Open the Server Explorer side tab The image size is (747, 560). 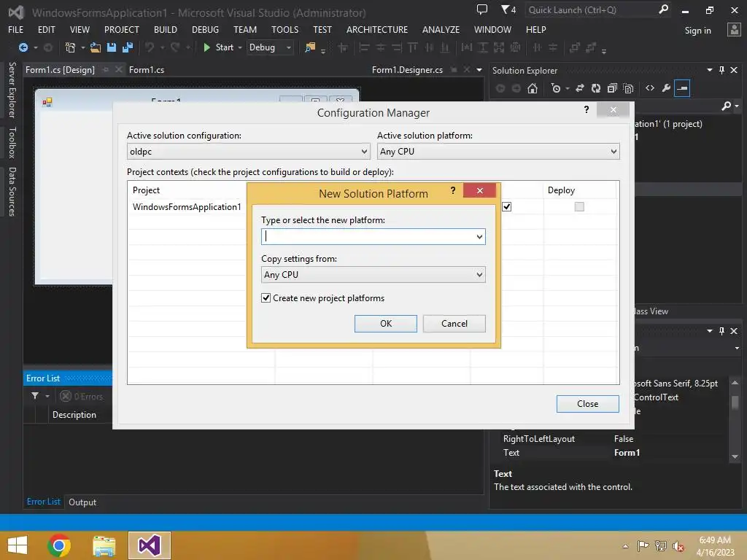click(x=12, y=90)
